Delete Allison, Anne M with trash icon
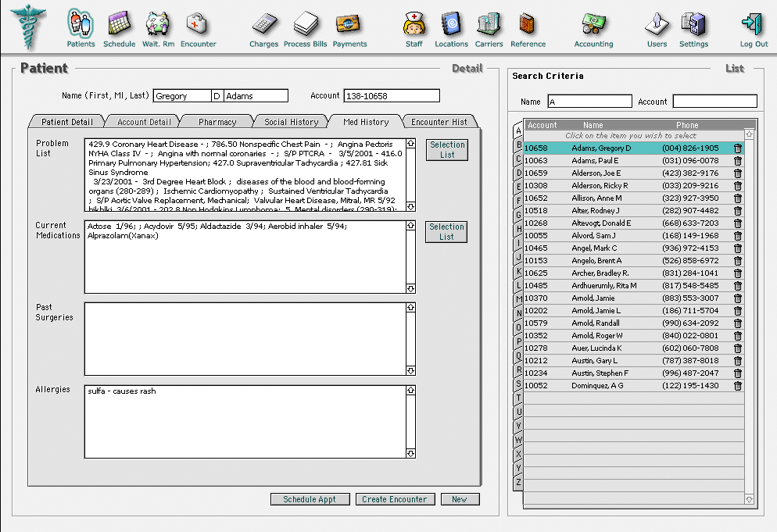The width and height of the screenshot is (777, 532). click(x=738, y=198)
